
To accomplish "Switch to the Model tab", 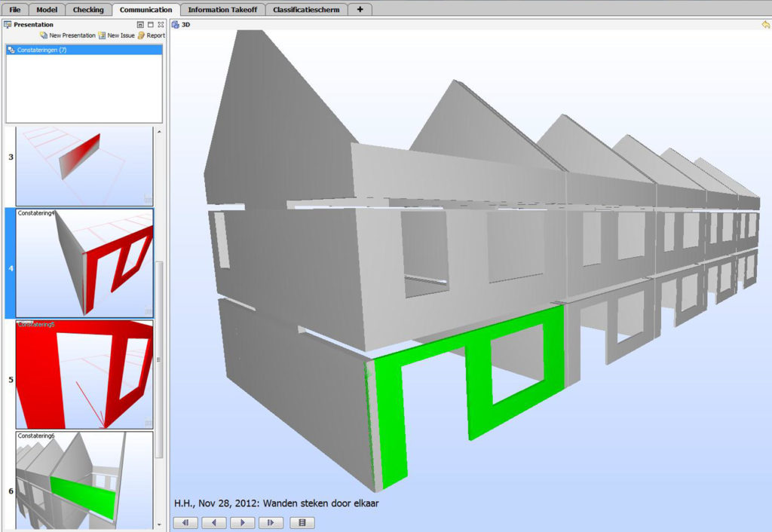I will (x=47, y=9).
